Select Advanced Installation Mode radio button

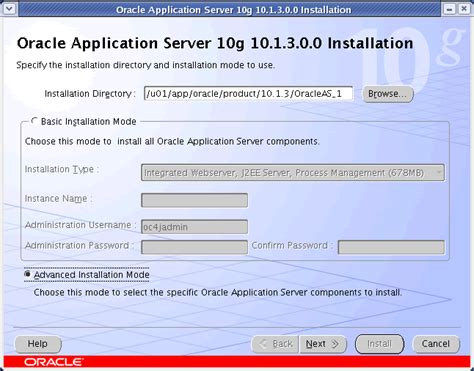pos(28,274)
